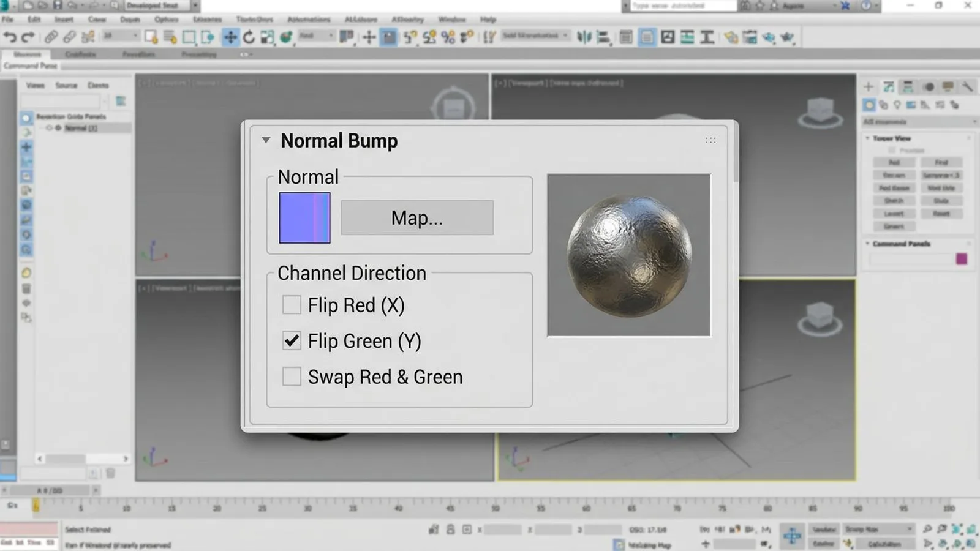Image resolution: width=980 pixels, height=551 pixels.
Task: Open the Map... button in Normal group
Action: [x=417, y=217]
